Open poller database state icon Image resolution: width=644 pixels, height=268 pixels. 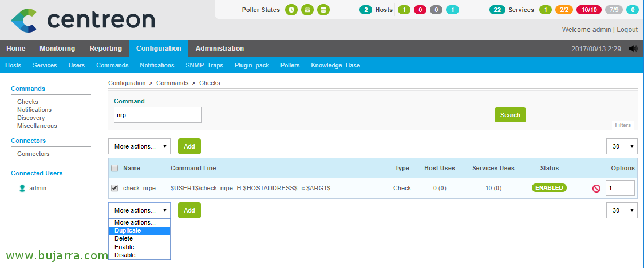coord(323,10)
